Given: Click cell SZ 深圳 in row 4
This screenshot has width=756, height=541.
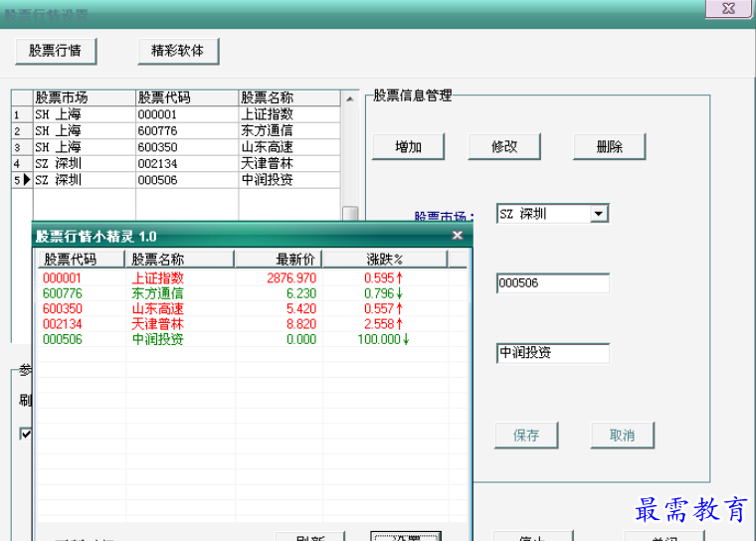Looking at the screenshot, I should (85, 164).
